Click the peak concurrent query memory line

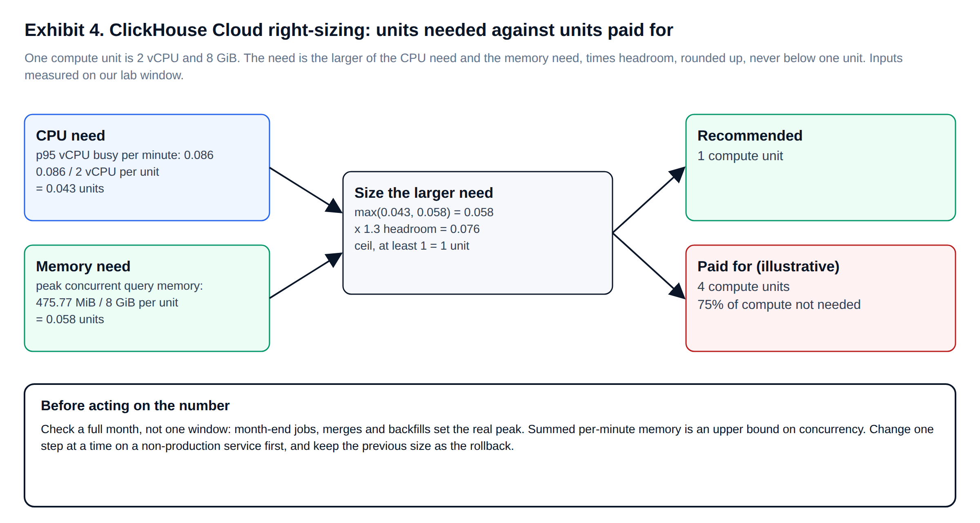(119, 286)
